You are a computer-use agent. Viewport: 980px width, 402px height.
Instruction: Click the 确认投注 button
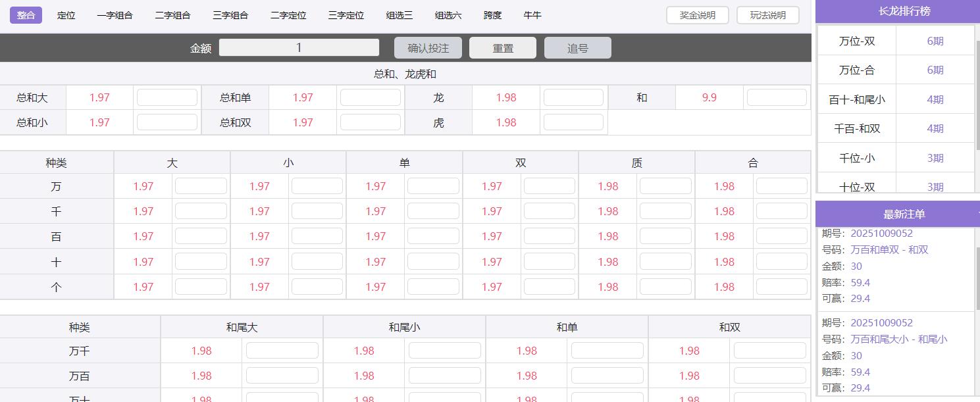[428, 47]
